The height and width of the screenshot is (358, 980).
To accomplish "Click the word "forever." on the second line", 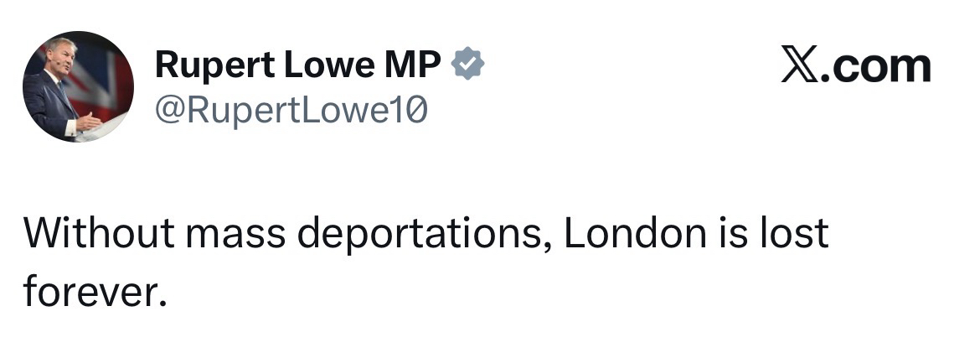I will point(90,290).
